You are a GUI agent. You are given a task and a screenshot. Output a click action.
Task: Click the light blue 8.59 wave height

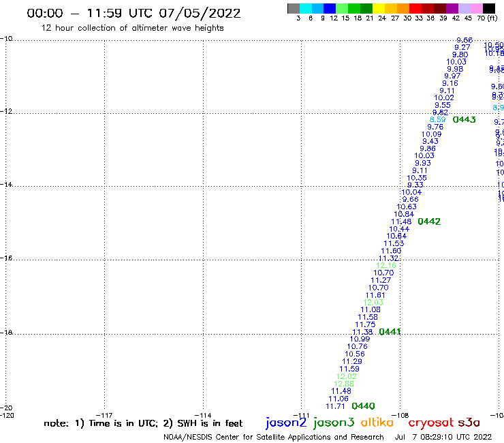tap(438, 119)
